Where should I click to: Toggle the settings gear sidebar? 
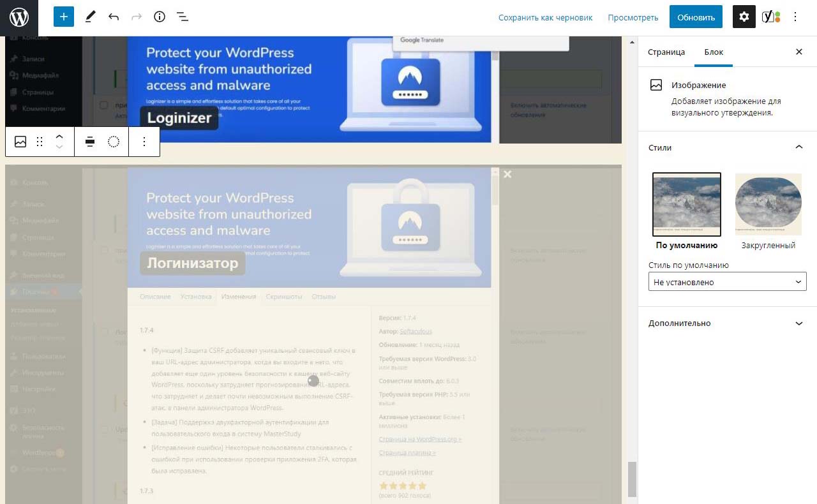click(744, 17)
